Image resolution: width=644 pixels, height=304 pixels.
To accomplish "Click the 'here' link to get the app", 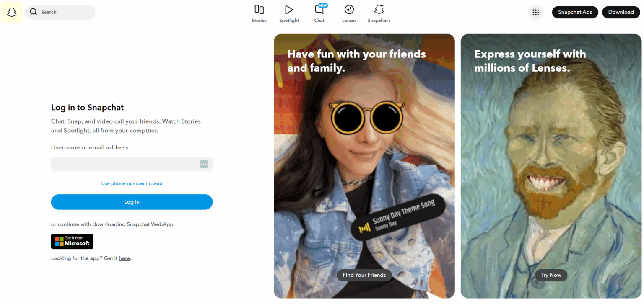I will click(124, 258).
